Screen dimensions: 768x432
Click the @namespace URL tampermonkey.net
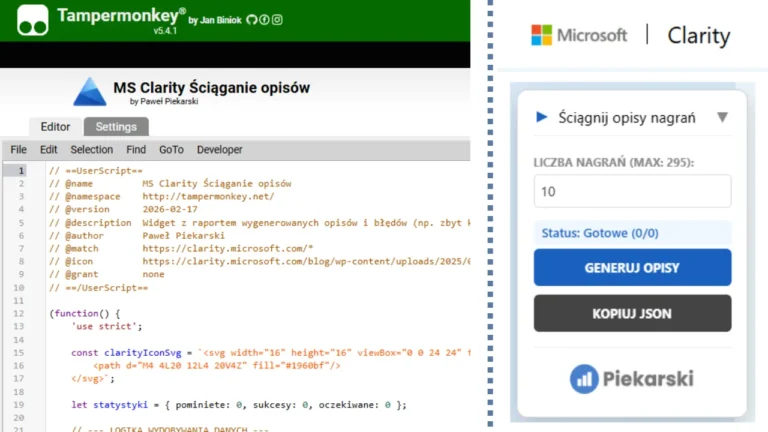pyautogui.click(x=208, y=196)
